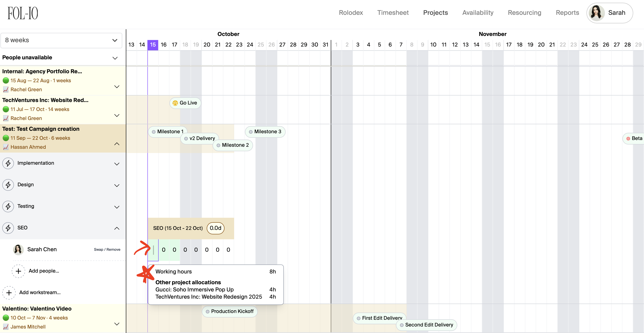
Task: Select the Milestone 3 marker
Action: point(265,132)
